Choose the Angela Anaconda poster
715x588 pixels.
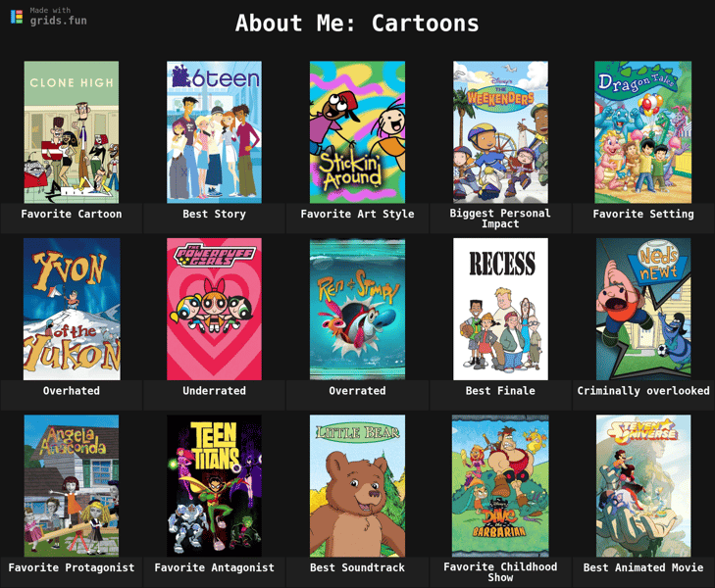pos(72,485)
